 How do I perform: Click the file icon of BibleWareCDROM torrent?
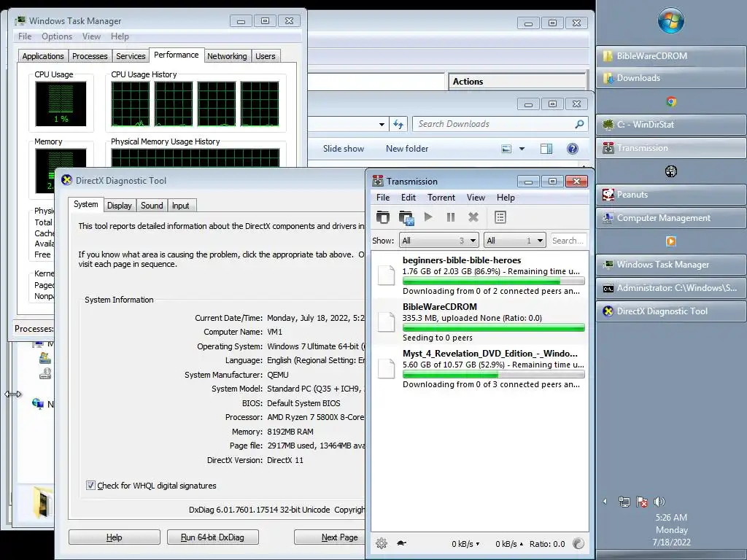pos(386,322)
